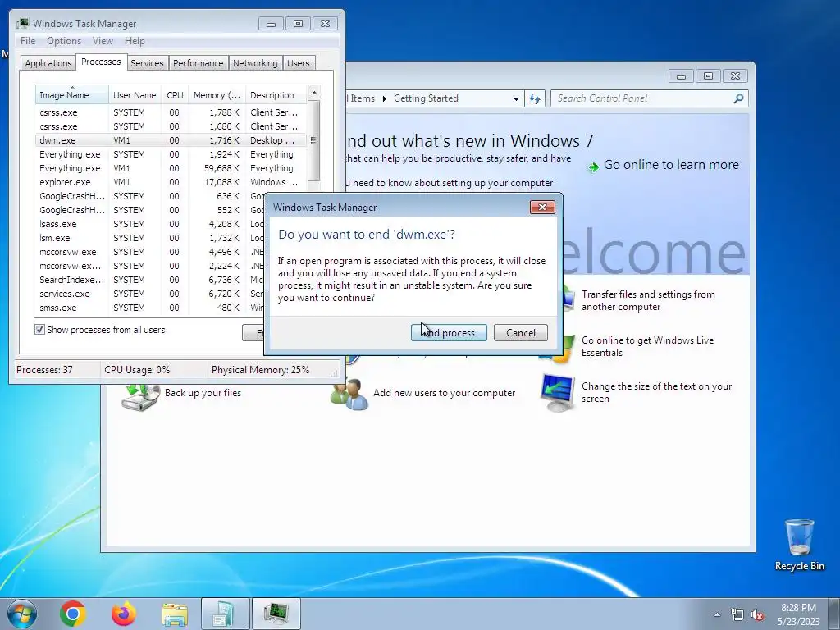Viewport: 840px width, 630px height.
Task: Sort processes by CPU column
Action: point(175,95)
